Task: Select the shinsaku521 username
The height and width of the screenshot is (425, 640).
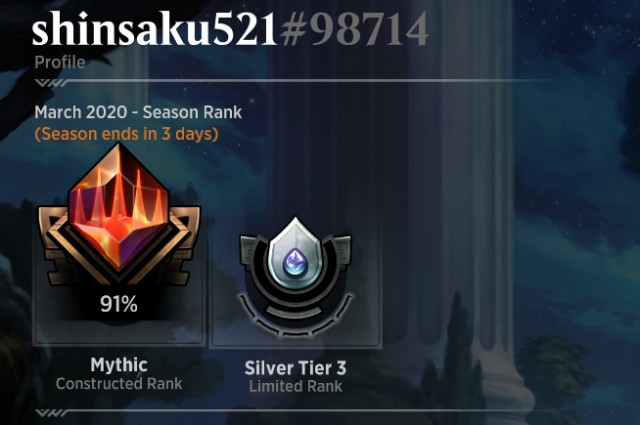Action: [x=155, y=29]
